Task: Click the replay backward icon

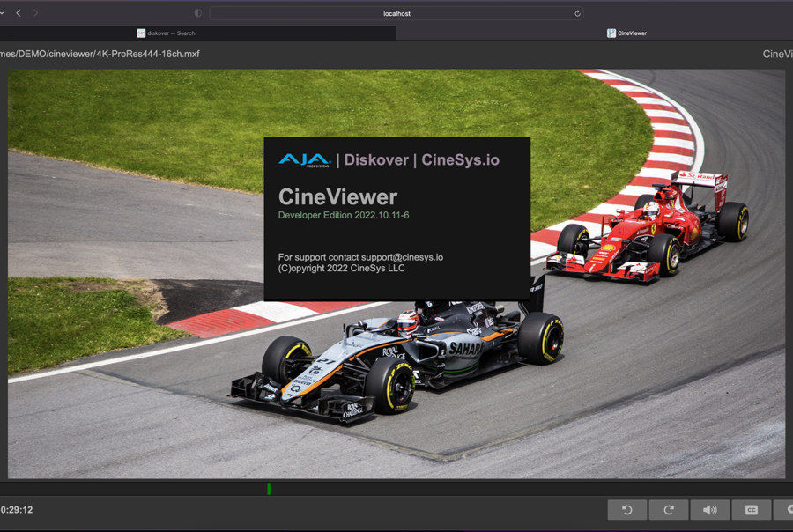Action: click(x=628, y=510)
